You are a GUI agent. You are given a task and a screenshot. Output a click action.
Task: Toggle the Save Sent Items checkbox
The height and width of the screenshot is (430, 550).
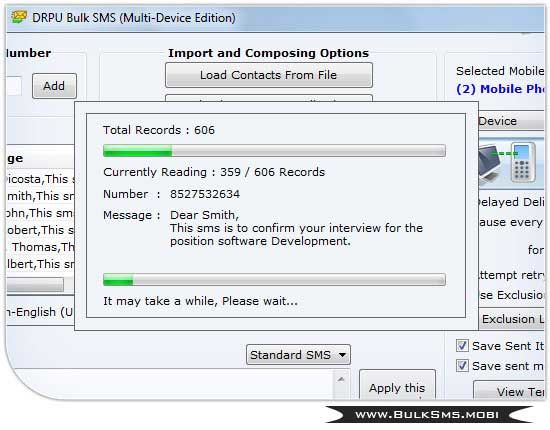point(462,346)
